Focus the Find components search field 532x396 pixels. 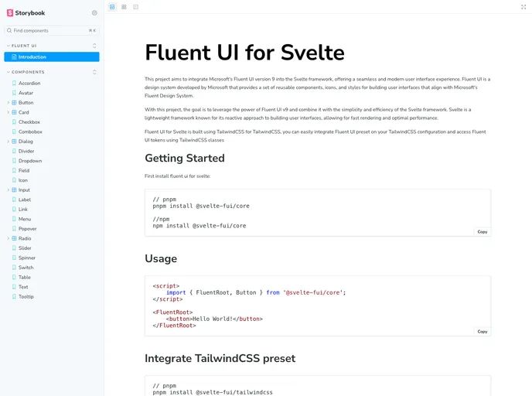pos(52,30)
